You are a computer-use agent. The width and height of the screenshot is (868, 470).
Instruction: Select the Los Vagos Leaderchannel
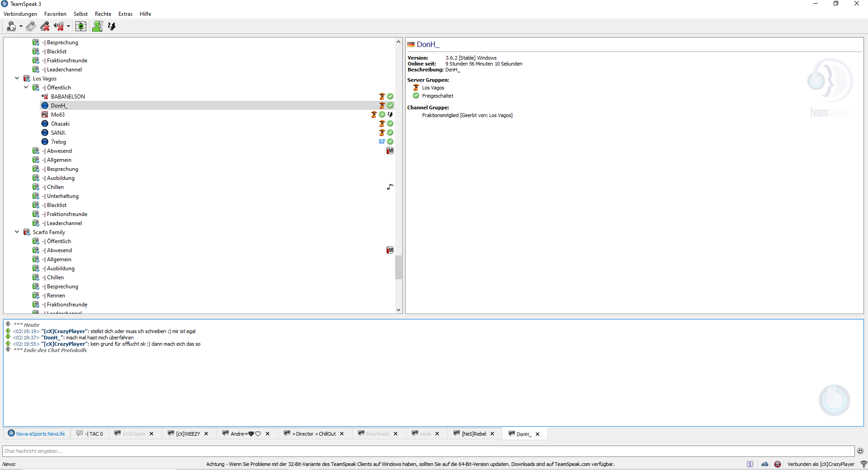64,223
